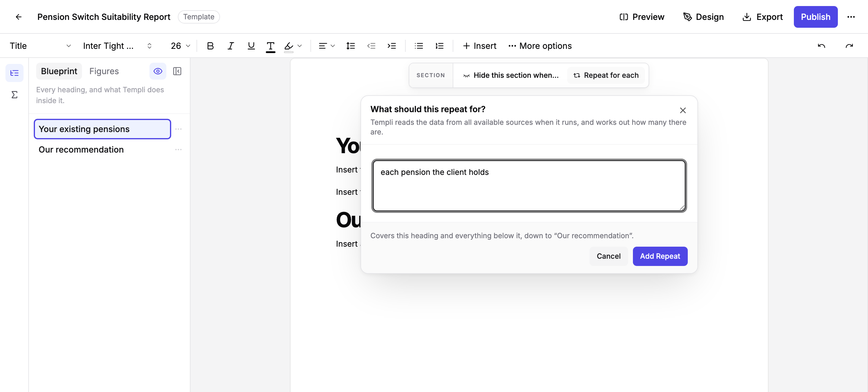
Task: Open the top-right more actions menu
Action: (x=851, y=17)
